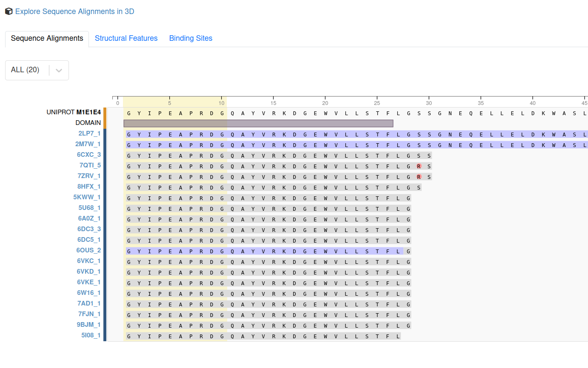Viewport: 588px width, 368px height.
Task: Click position 15 on the sequence ruler
Action: click(x=274, y=103)
